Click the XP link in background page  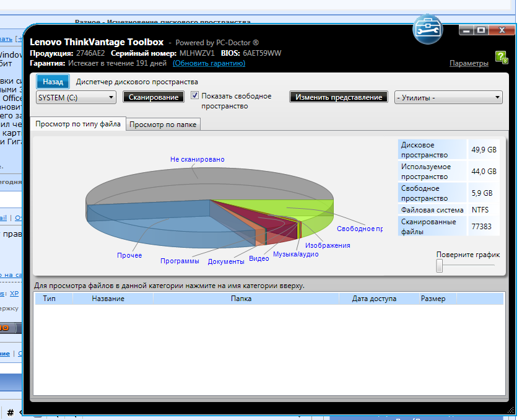pyautogui.click(x=14, y=294)
